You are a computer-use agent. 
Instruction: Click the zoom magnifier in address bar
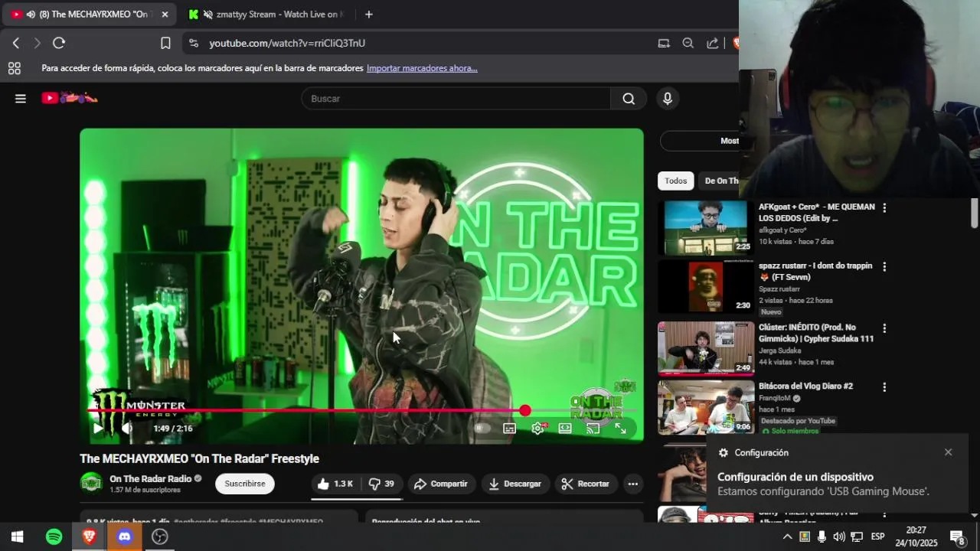[x=688, y=43]
